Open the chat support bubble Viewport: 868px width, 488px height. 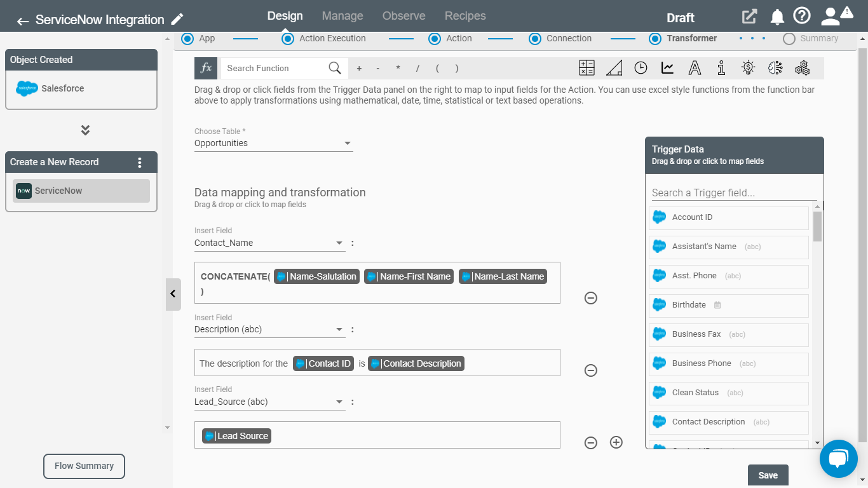point(839,458)
